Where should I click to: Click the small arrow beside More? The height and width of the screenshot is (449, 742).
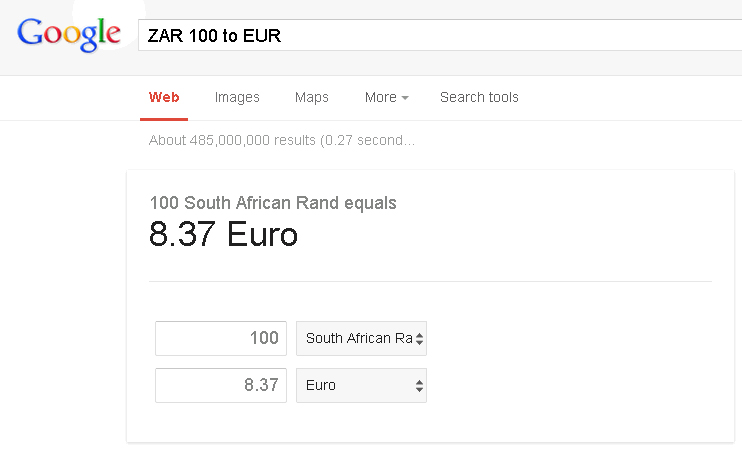coord(405,98)
